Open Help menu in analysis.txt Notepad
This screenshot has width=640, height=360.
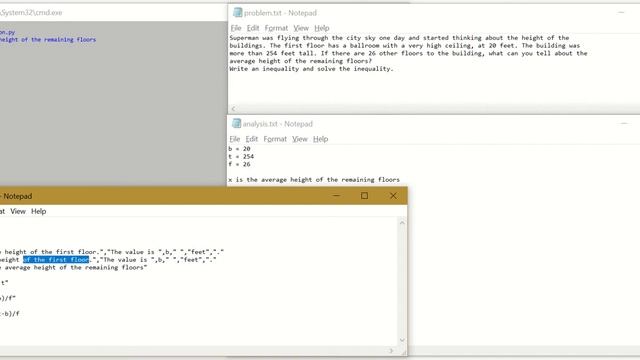pyautogui.click(x=320, y=139)
